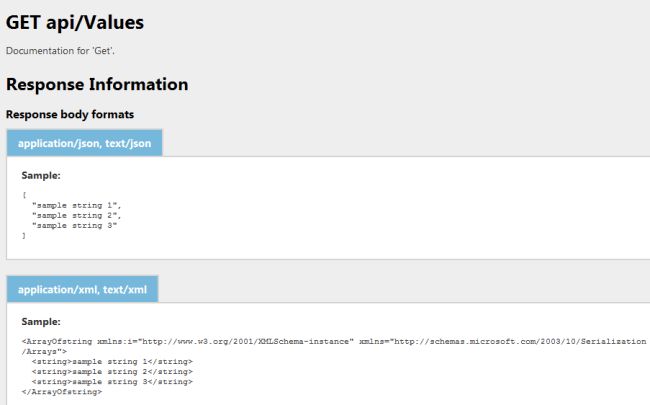Click the ArrayOfstring xmlns opening tag line
The image size is (650, 405).
[334, 341]
